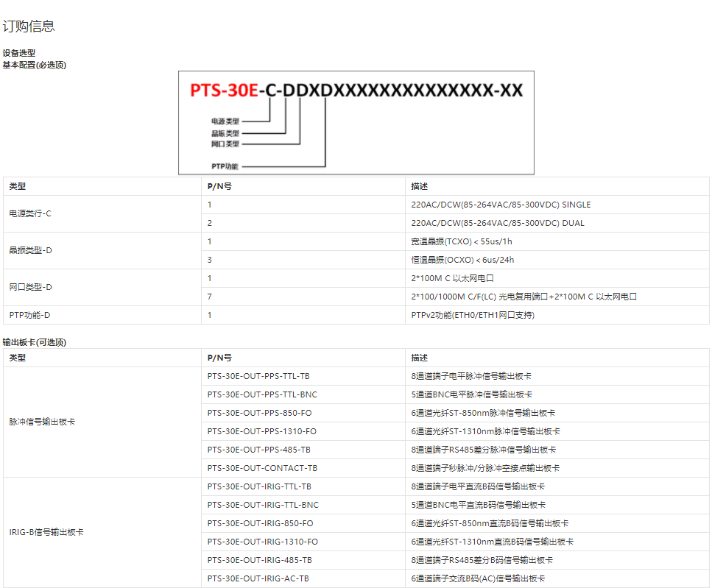This screenshot has width=712, height=588.
Task: Click the 晶振类型-D table cell
Action: (30, 250)
